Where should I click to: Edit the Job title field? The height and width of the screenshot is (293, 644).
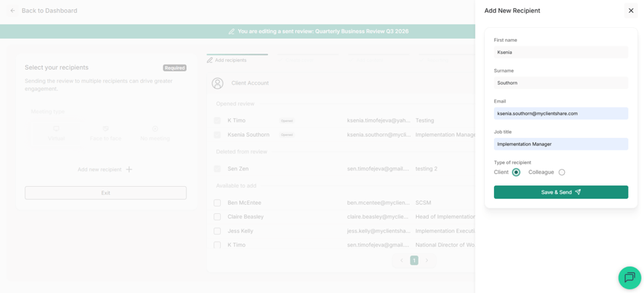pos(561,144)
